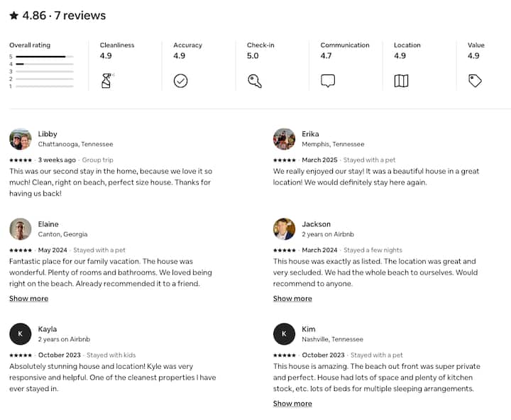Click the Value price tag icon

pyautogui.click(x=475, y=81)
